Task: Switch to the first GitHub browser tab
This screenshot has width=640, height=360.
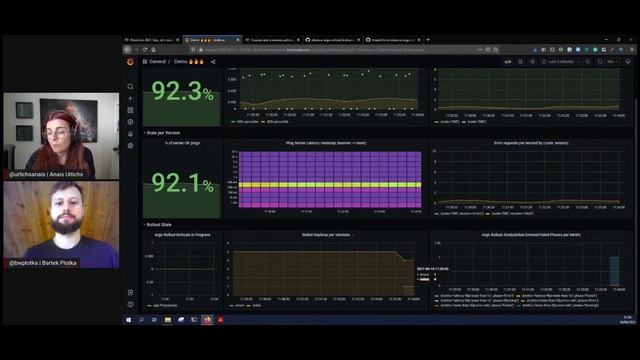Action: [332, 40]
